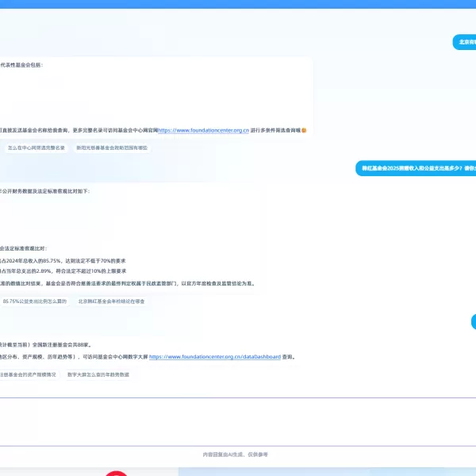This screenshot has height=476, width=476.
Task: Click the disclaimer '内容回复由AI生成,仅供参考'
Action: [x=236, y=455]
